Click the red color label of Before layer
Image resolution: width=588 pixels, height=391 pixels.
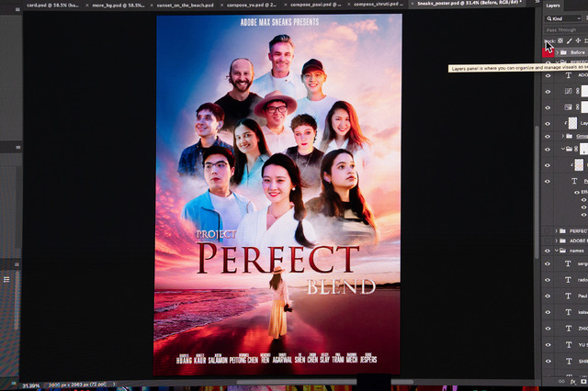tap(548, 52)
